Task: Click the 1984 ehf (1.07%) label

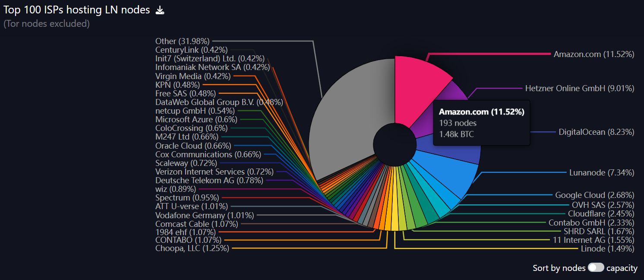Action: [x=185, y=232]
